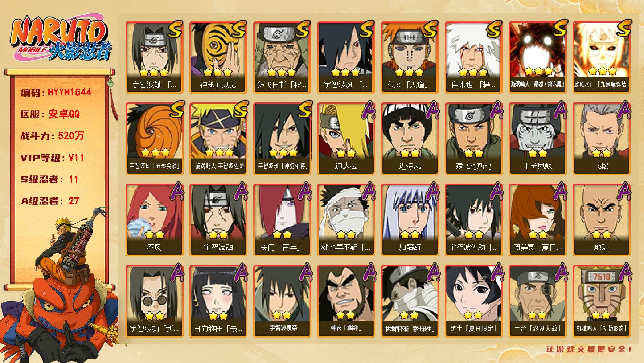Viewport: 644px width, 363px height.
Task: Click the 土台「忍界大战」 portrait
Action: point(537,301)
